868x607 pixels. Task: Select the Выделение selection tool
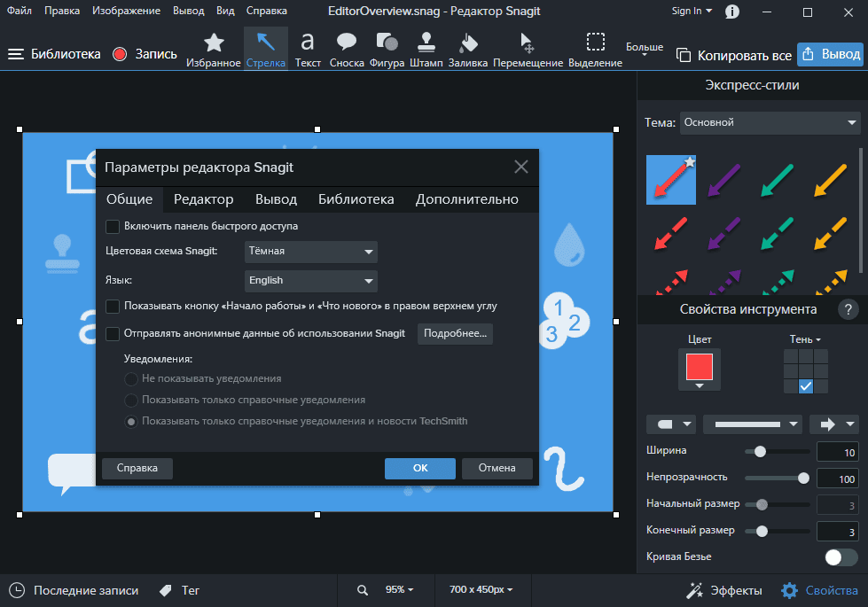tap(595, 48)
